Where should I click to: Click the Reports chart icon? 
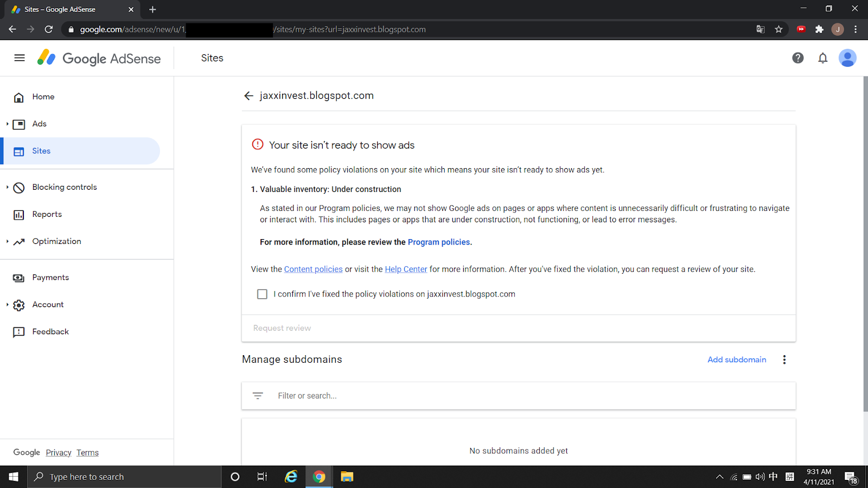coord(19,215)
